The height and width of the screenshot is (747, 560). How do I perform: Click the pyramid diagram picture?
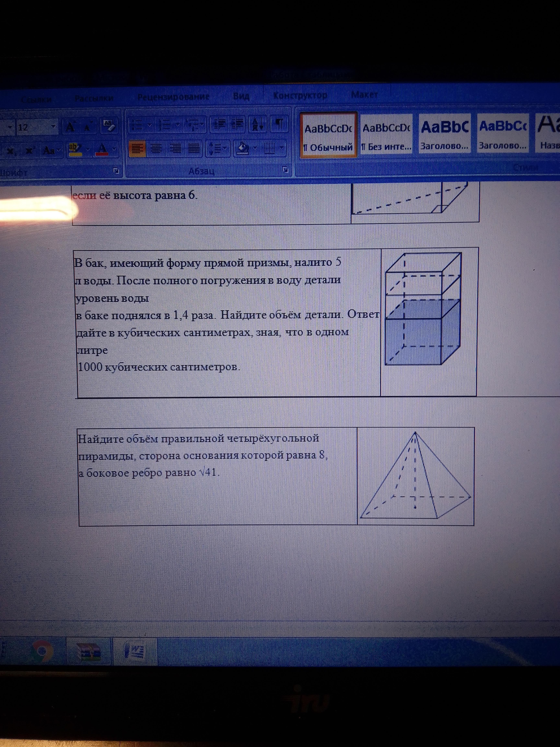[x=415, y=475]
